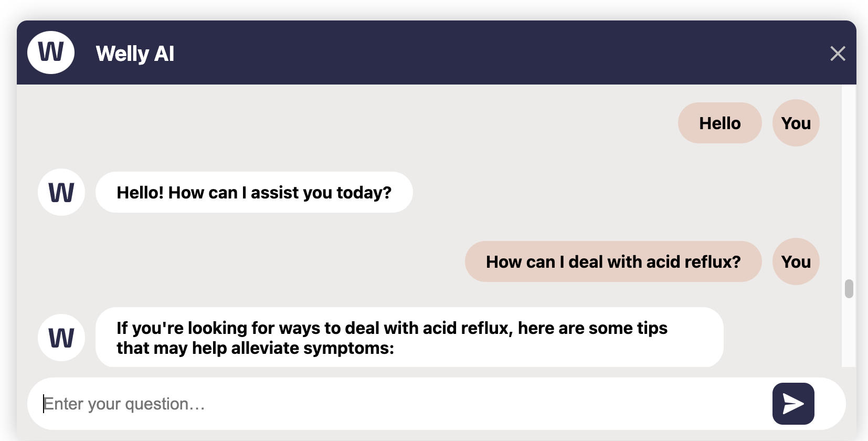Image resolution: width=868 pixels, height=441 pixels.
Task: Click the Welly AI logo in the header
Action: [x=51, y=52]
